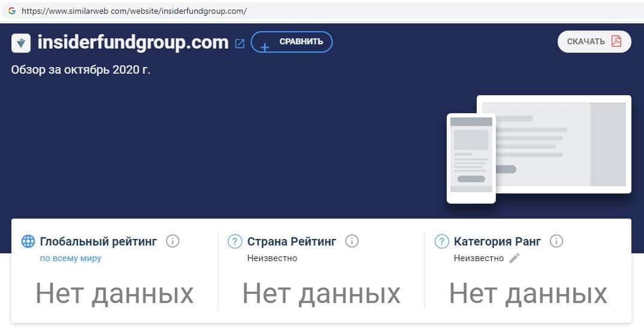Click the plus icon in СРАВНИТЬ button
644x336 pixels.
264,47
